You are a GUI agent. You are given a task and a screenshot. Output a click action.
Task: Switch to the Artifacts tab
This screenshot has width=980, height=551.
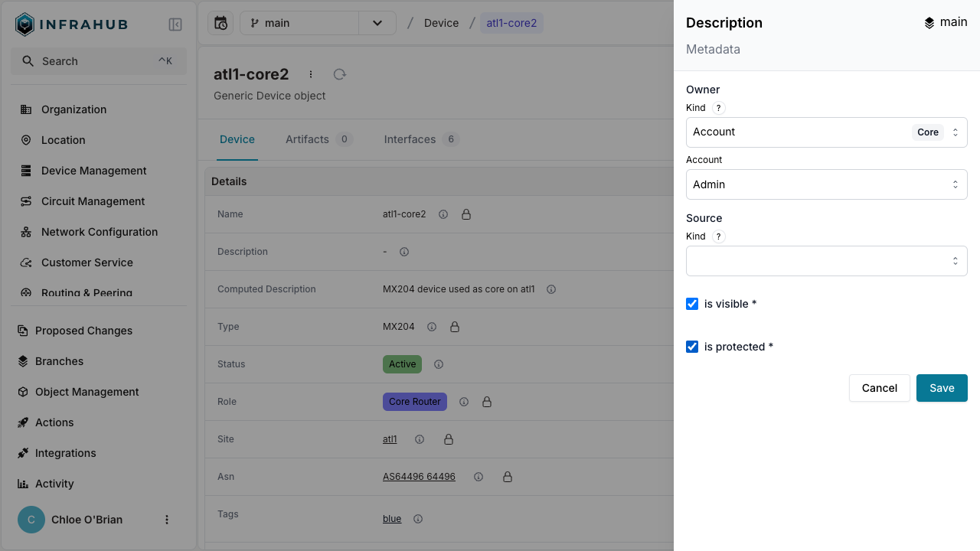click(x=307, y=139)
